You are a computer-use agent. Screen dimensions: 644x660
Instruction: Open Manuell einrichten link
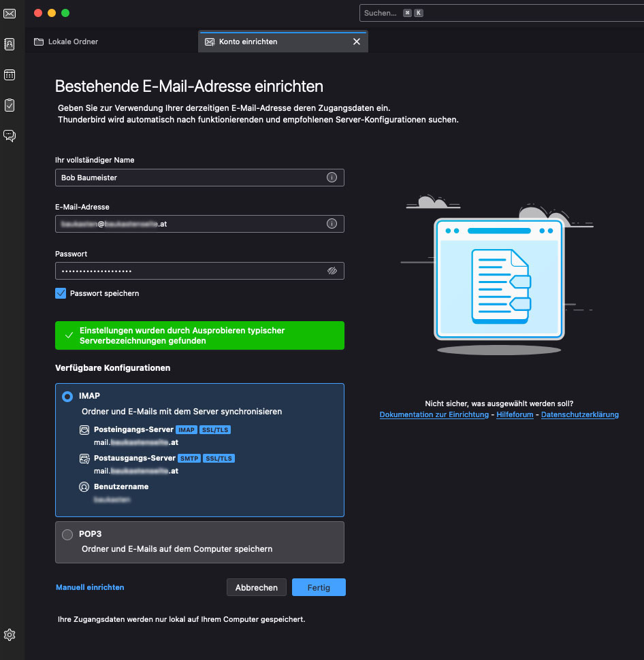click(x=90, y=587)
